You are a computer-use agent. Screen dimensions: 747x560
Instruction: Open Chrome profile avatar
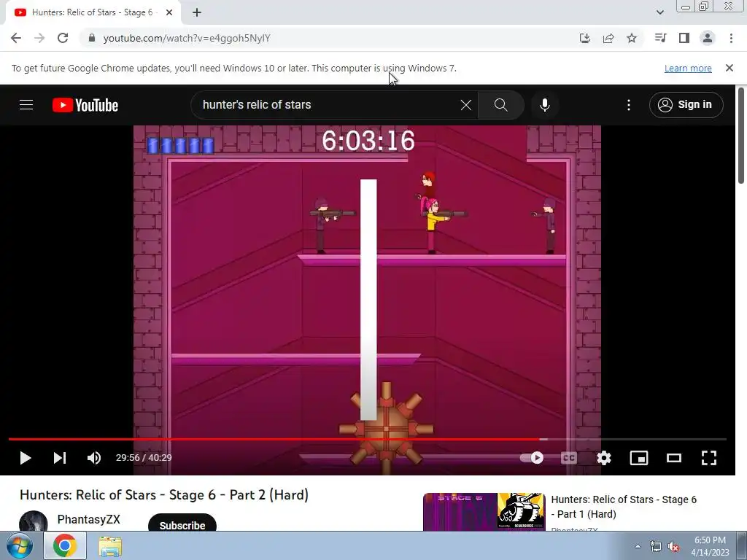point(708,38)
